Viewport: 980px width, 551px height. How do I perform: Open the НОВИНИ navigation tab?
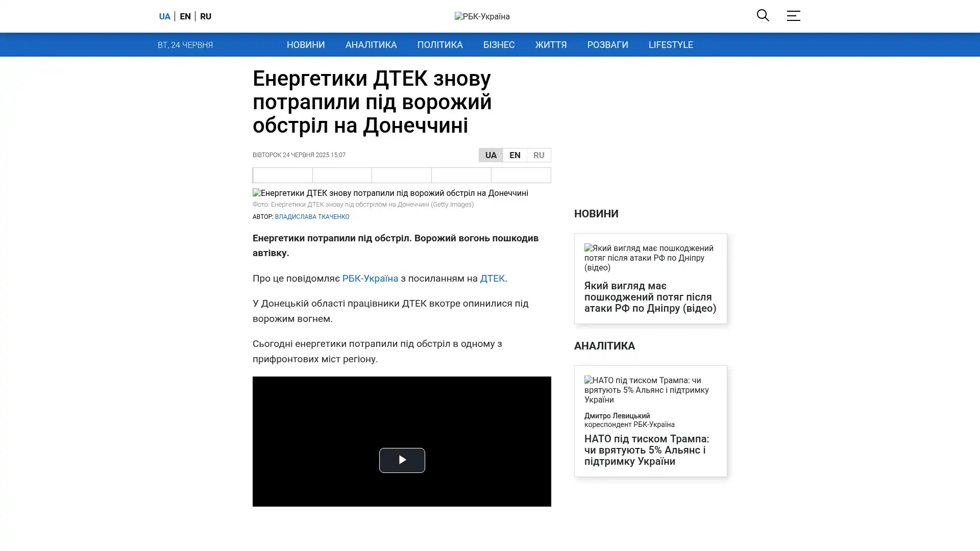305,45
